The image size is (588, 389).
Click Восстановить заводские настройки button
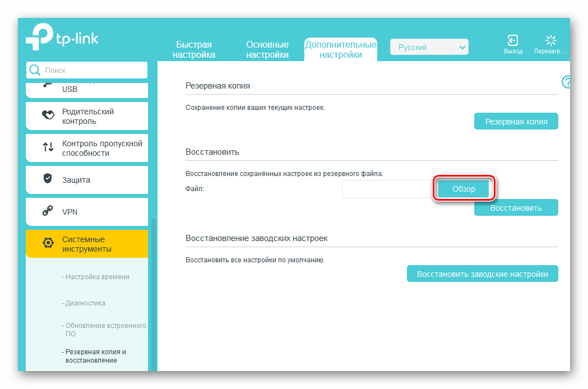coord(482,274)
